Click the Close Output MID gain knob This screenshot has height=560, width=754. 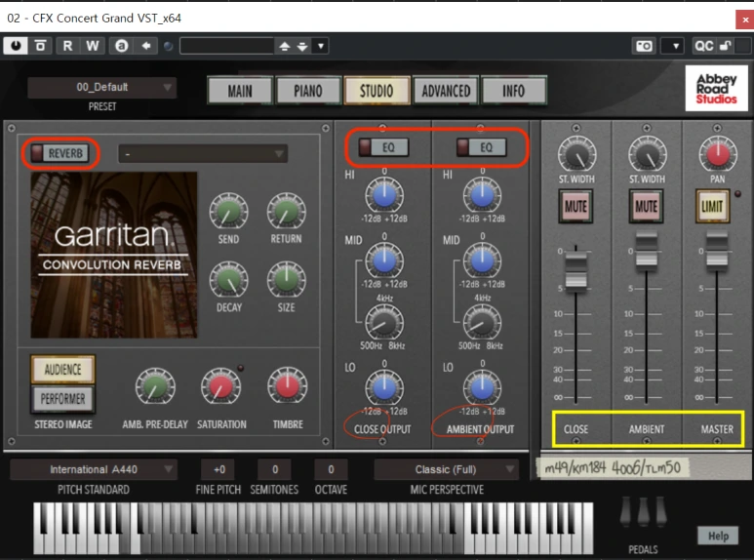coord(384,260)
